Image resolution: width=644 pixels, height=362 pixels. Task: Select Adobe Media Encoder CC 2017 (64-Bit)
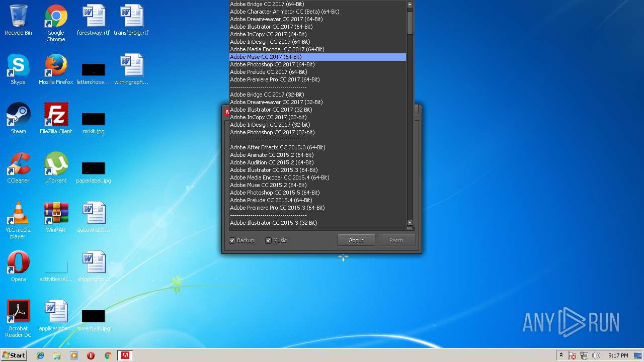tap(317, 49)
